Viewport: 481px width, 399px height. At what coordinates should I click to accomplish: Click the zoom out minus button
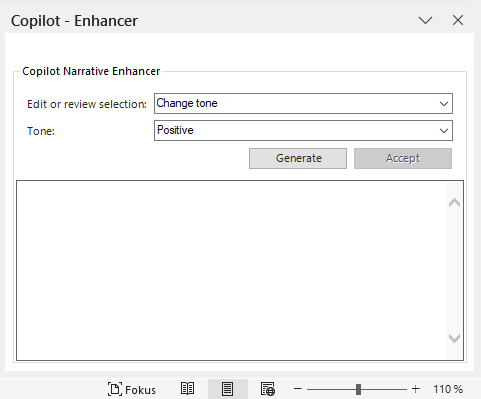pos(298,389)
